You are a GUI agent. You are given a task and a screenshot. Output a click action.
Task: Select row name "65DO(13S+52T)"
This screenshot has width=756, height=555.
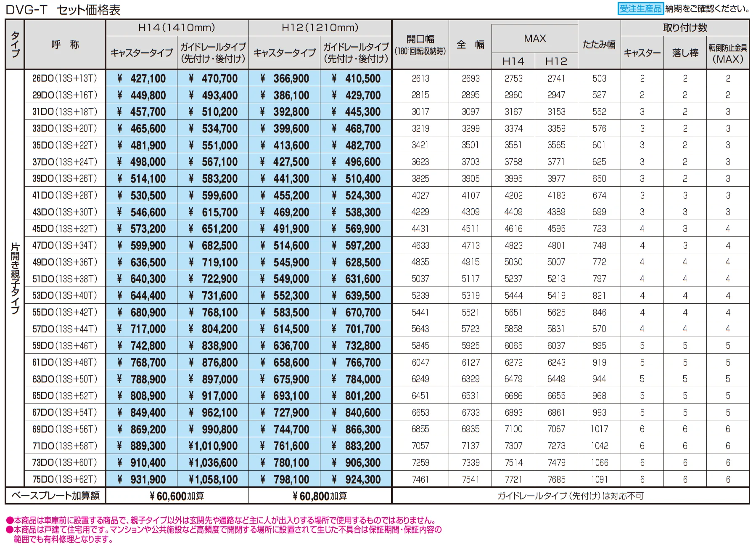pos(65,396)
